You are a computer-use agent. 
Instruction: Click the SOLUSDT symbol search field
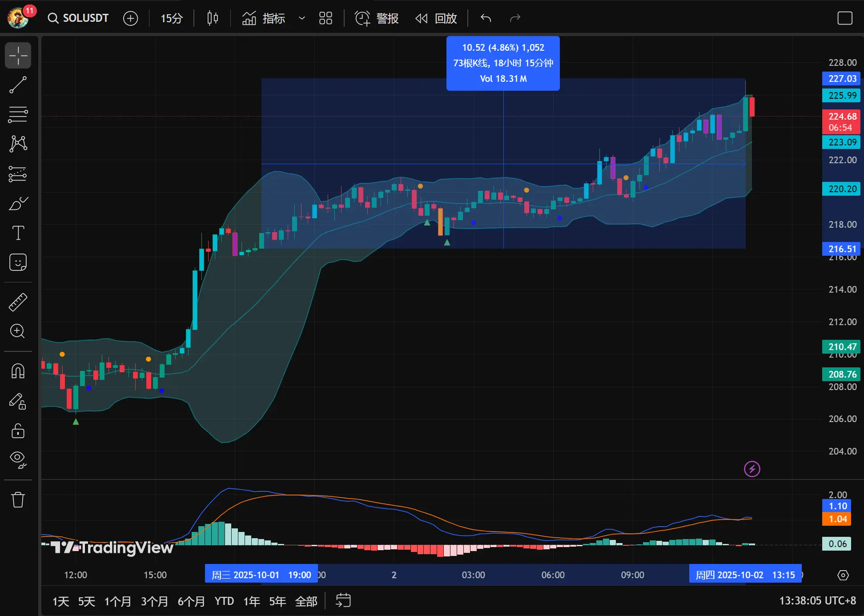point(79,18)
